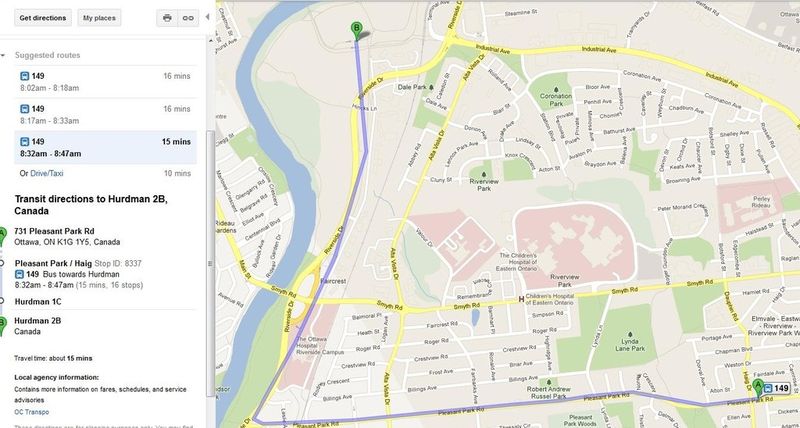Open the OC Transpo agency link
This screenshot has width=800, height=428.
tap(32, 412)
